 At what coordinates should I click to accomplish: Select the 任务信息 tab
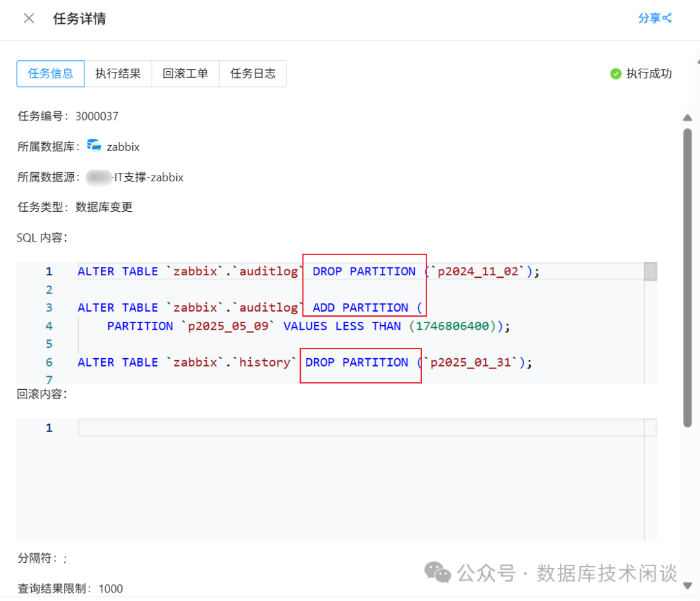(51, 74)
